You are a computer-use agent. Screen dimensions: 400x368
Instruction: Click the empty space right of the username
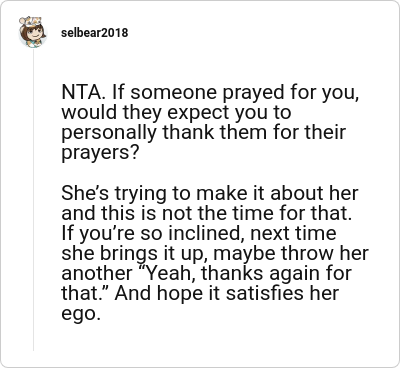[x=260, y=33]
